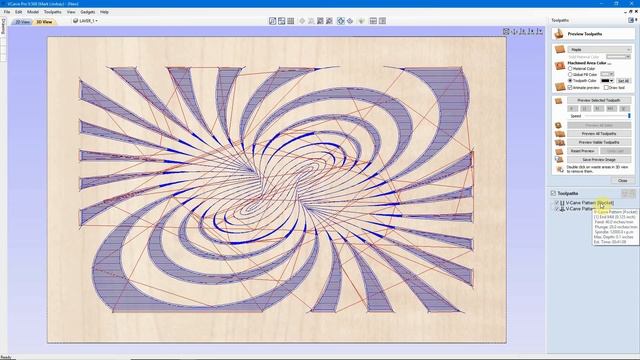Click the greyed diamond toolbar icon
640x360 pixels.
(x=302, y=21)
